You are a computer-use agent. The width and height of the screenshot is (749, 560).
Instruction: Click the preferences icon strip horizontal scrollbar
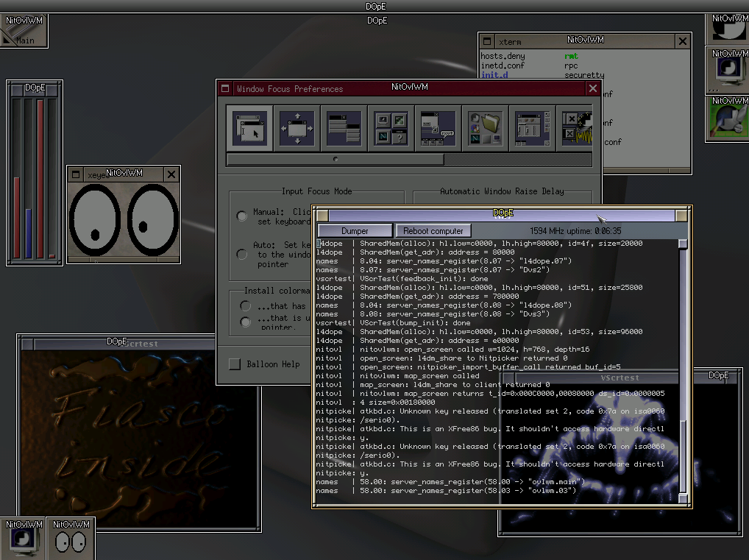pyautogui.click(x=336, y=159)
